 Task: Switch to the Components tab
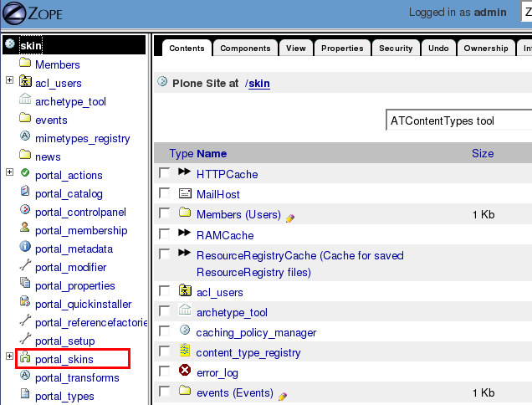[245, 49]
